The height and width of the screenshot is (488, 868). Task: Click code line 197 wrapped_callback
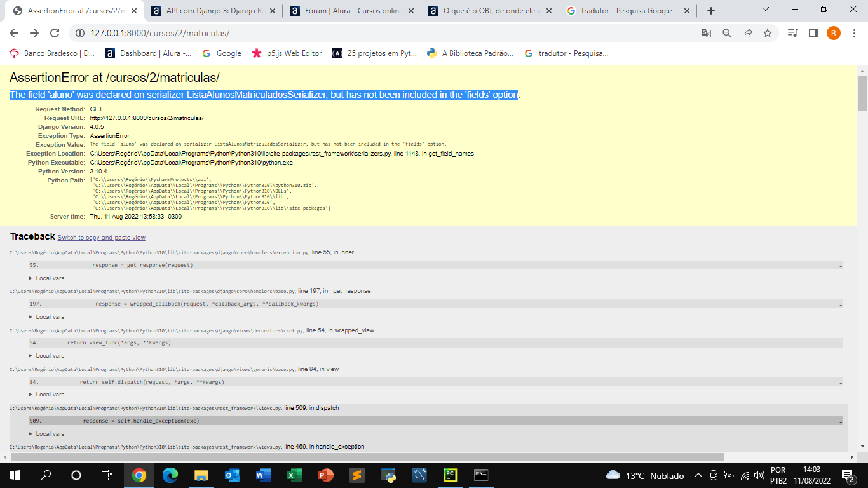pos(435,304)
